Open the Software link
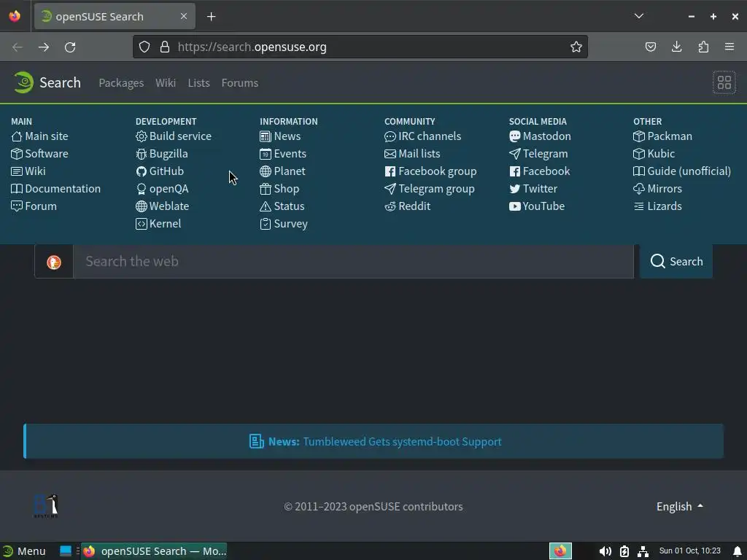Image resolution: width=747 pixels, height=560 pixels. click(x=39, y=154)
